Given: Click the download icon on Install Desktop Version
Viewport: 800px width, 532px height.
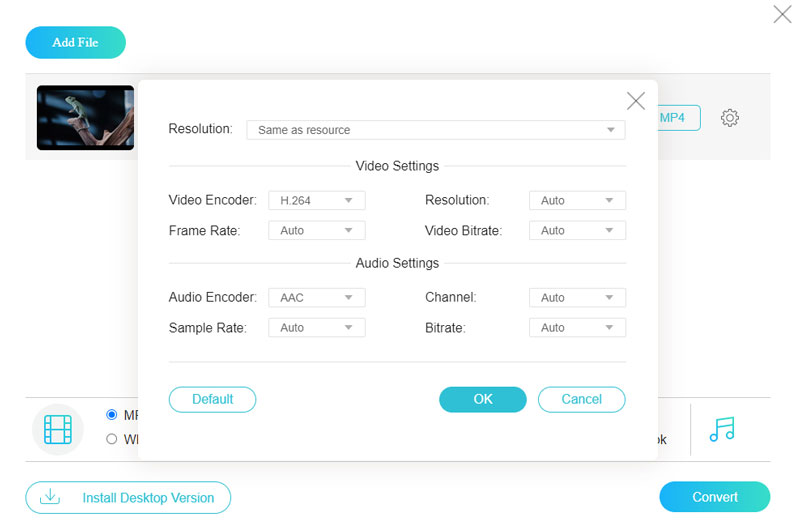Looking at the screenshot, I should pyautogui.click(x=49, y=497).
